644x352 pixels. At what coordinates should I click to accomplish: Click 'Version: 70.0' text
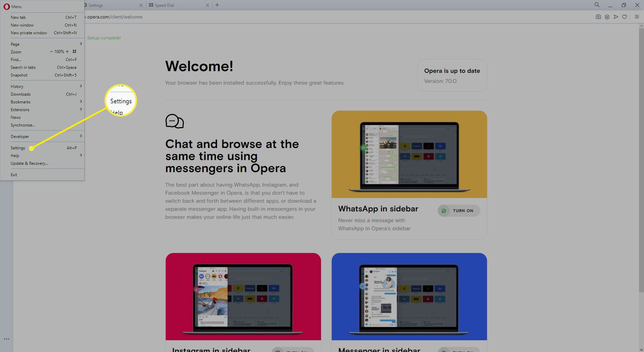click(440, 81)
